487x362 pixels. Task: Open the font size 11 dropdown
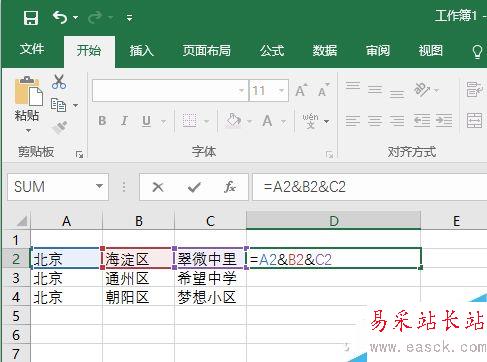[x=281, y=90]
